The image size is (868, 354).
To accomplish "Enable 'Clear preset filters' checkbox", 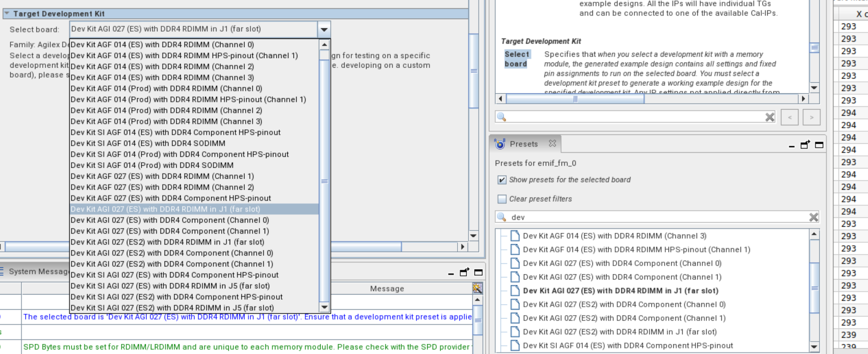I will [502, 199].
